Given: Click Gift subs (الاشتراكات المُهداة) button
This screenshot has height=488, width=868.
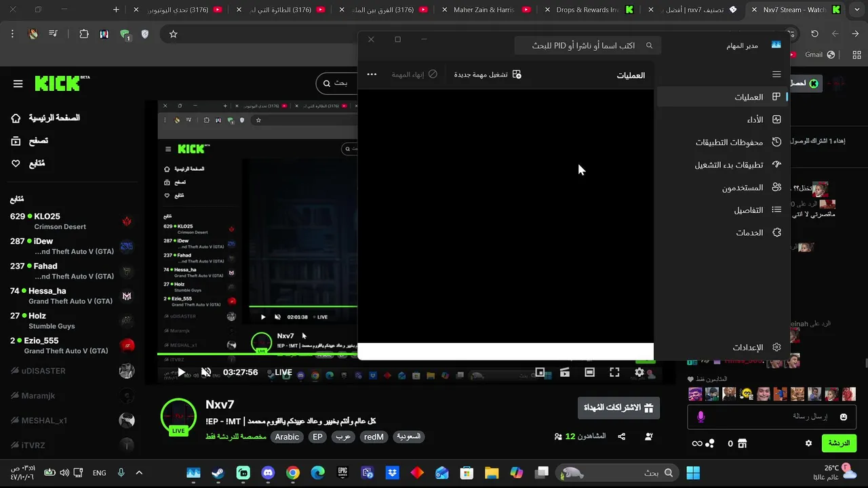Looking at the screenshot, I should (618, 407).
